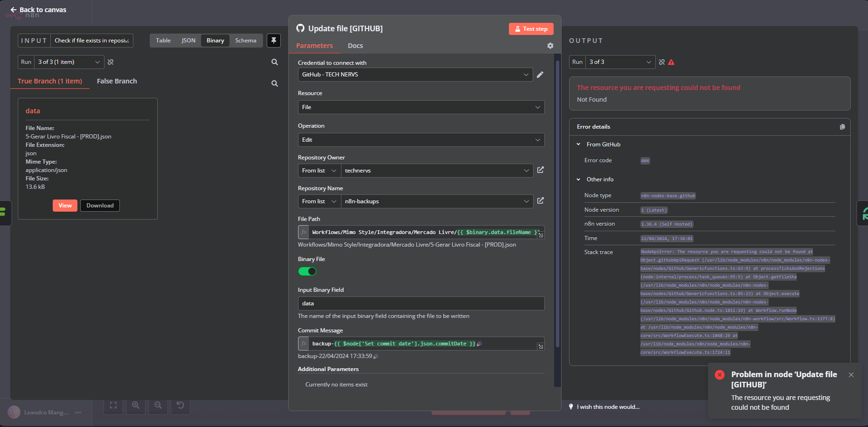Click red error icon in notification

[x=720, y=375]
